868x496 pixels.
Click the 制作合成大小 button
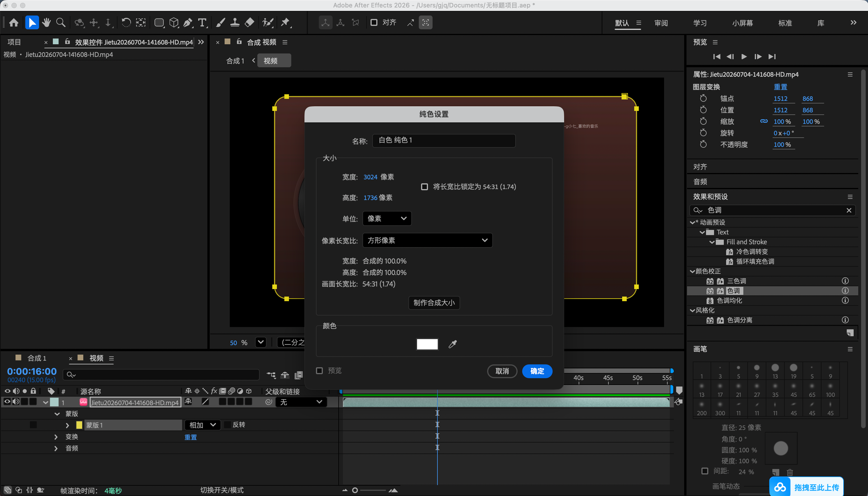click(x=434, y=303)
